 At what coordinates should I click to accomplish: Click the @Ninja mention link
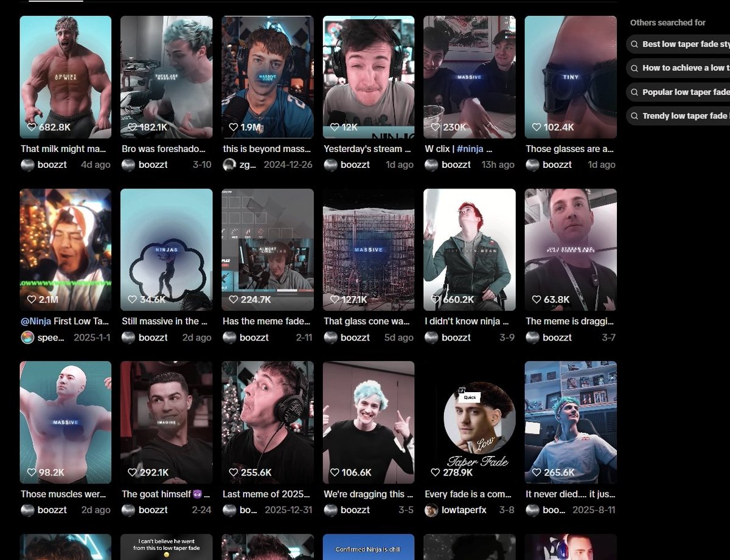tap(36, 321)
